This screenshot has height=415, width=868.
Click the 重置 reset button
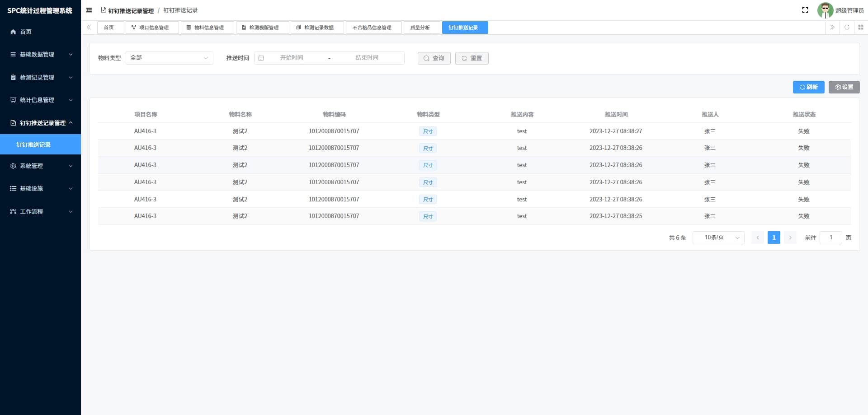pos(472,58)
